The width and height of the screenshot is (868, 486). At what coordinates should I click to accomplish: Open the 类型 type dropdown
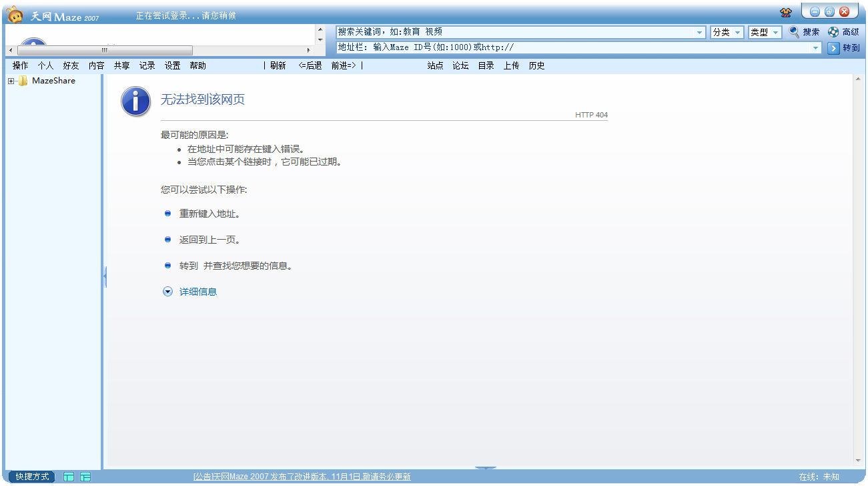point(765,32)
